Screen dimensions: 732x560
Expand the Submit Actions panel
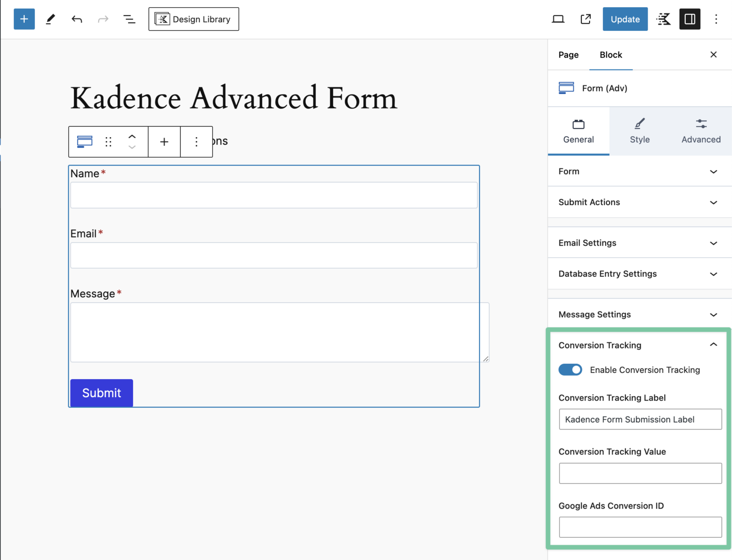point(640,202)
